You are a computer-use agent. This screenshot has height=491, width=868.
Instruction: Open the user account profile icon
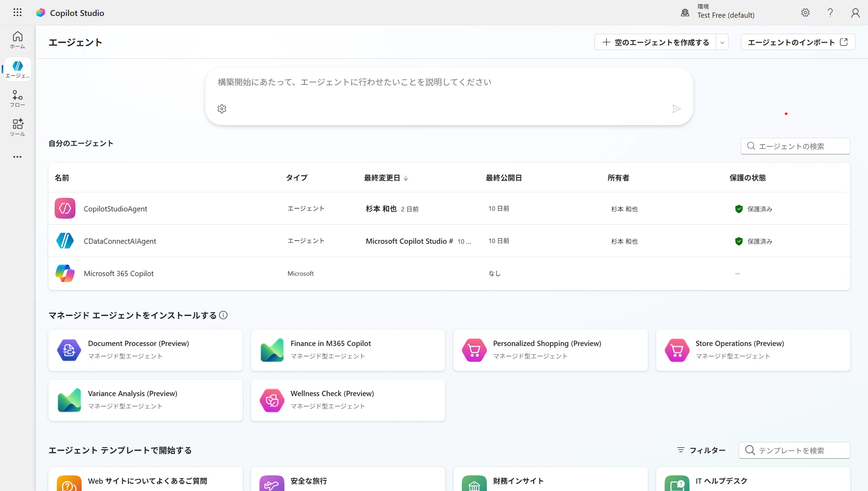[855, 13]
